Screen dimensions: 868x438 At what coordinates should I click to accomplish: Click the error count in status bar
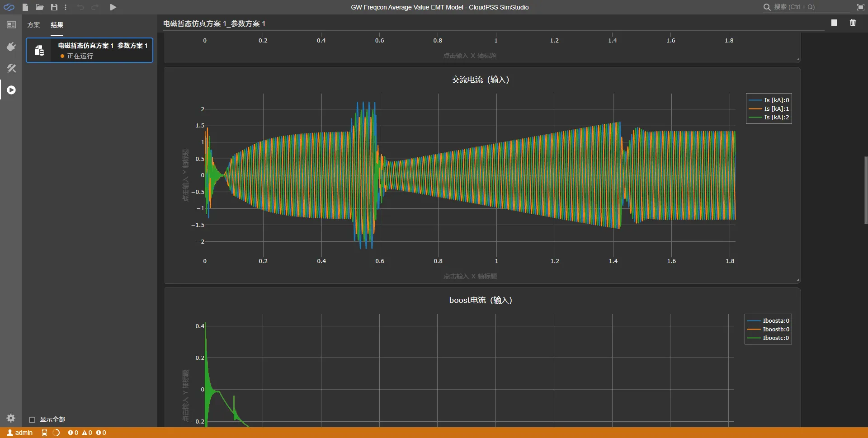point(73,433)
